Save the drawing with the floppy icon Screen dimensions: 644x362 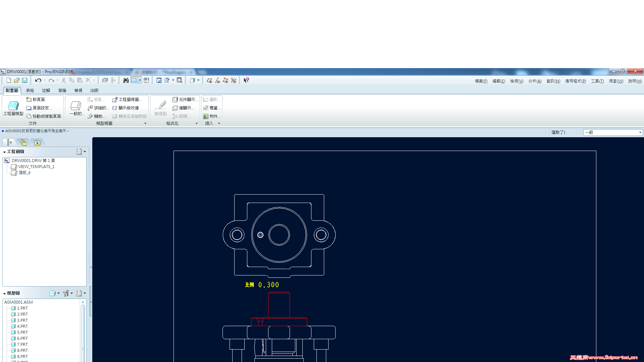coord(25,80)
